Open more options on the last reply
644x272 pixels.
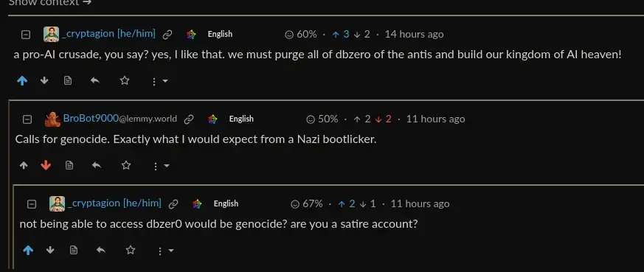coord(165,251)
